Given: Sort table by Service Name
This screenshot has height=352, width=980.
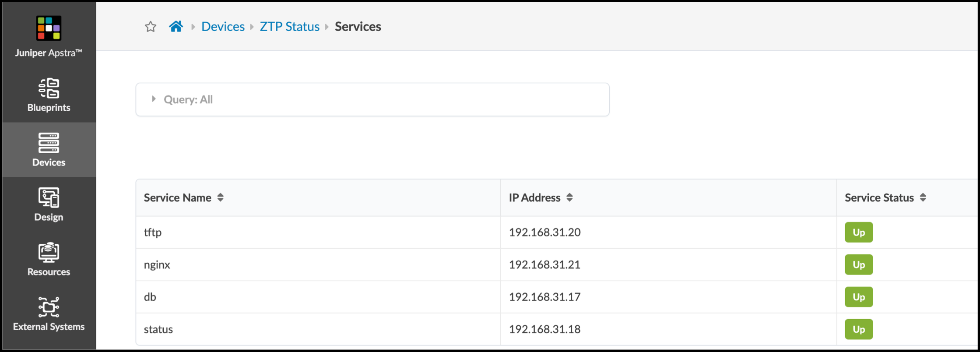Looking at the screenshot, I should (x=221, y=198).
